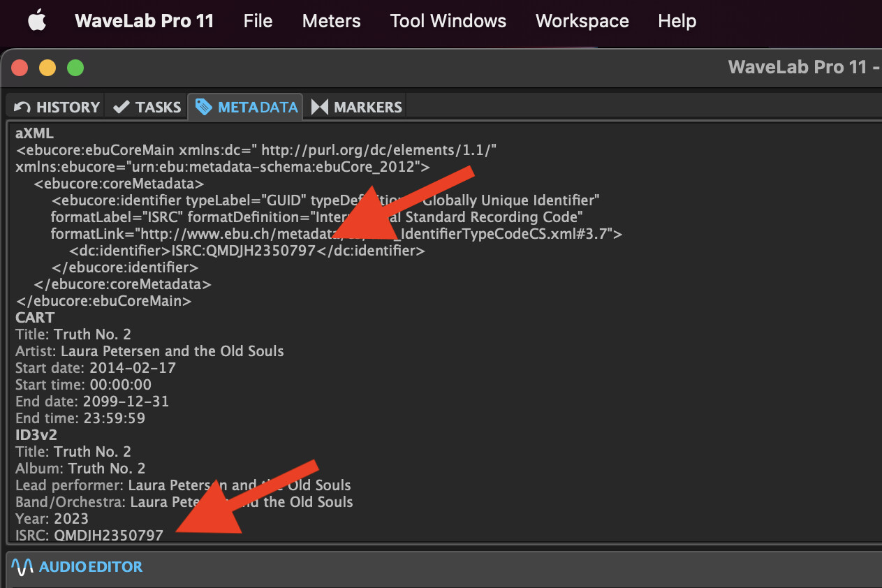The height and width of the screenshot is (588, 882).
Task: Click the Markers tab icon
Action: (320, 107)
